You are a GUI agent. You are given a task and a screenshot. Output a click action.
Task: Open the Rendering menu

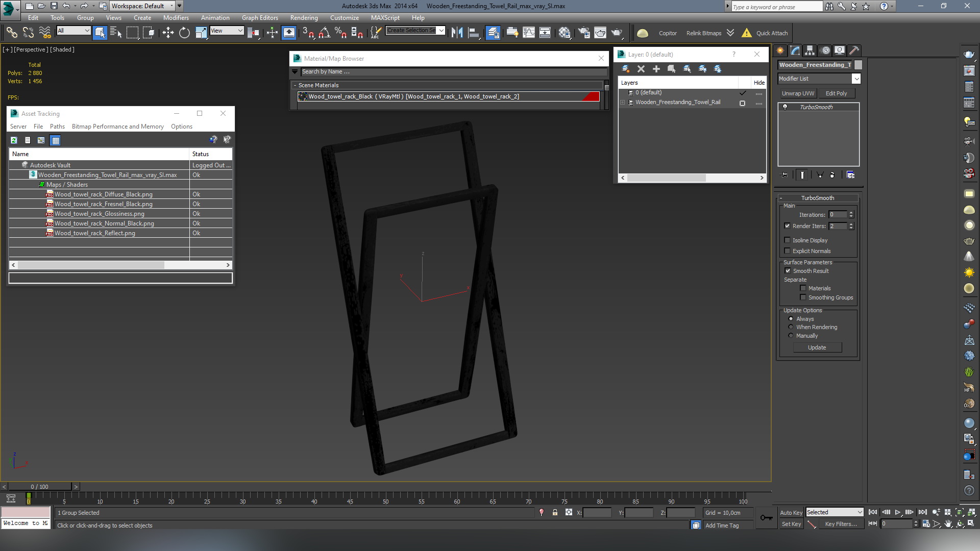(x=304, y=17)
